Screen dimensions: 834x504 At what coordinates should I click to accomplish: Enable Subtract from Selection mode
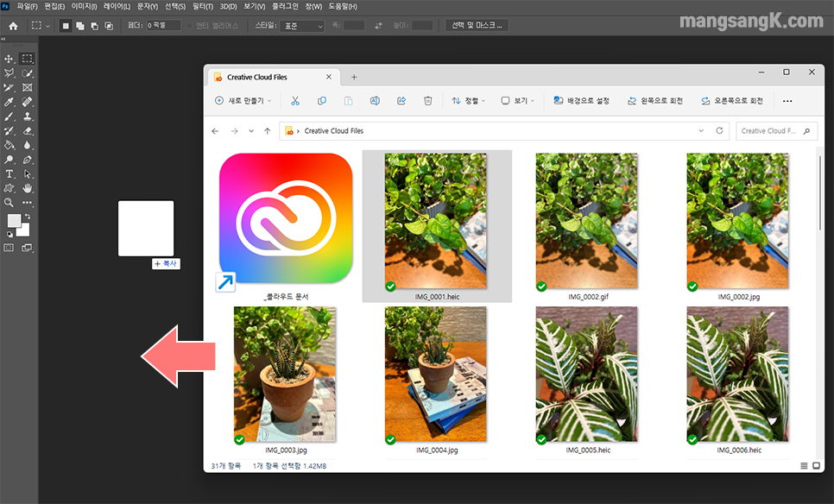(x=94, y=26)
